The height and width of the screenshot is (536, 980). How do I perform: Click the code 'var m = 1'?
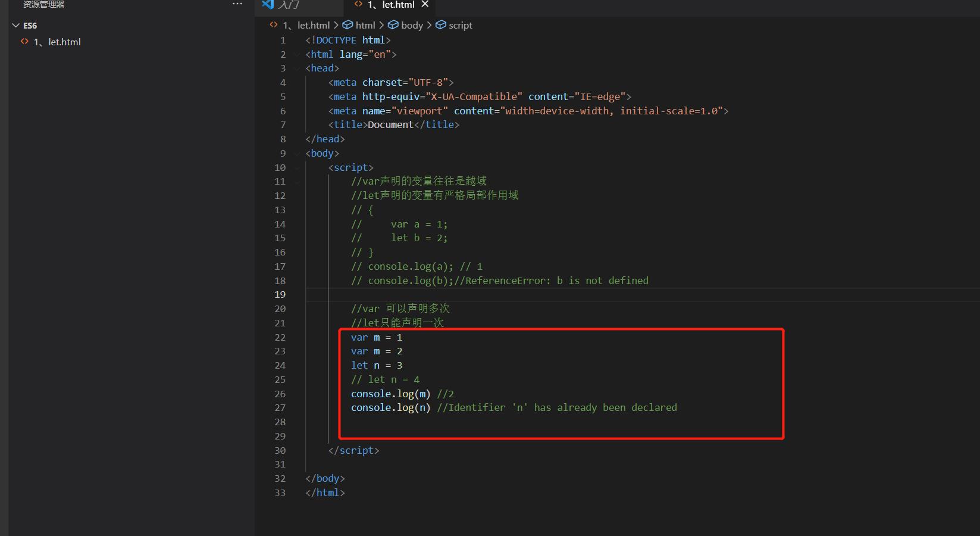pos(377,337)
